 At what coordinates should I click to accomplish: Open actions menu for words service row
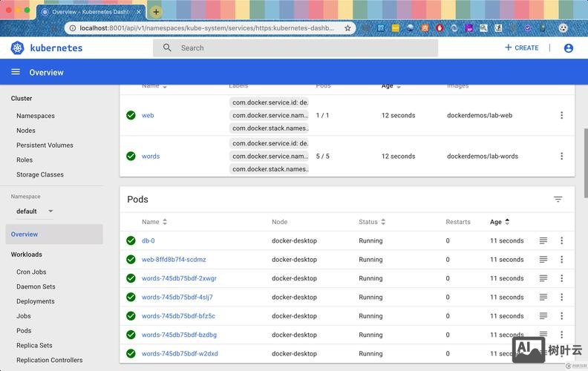(x=561, y=156)
